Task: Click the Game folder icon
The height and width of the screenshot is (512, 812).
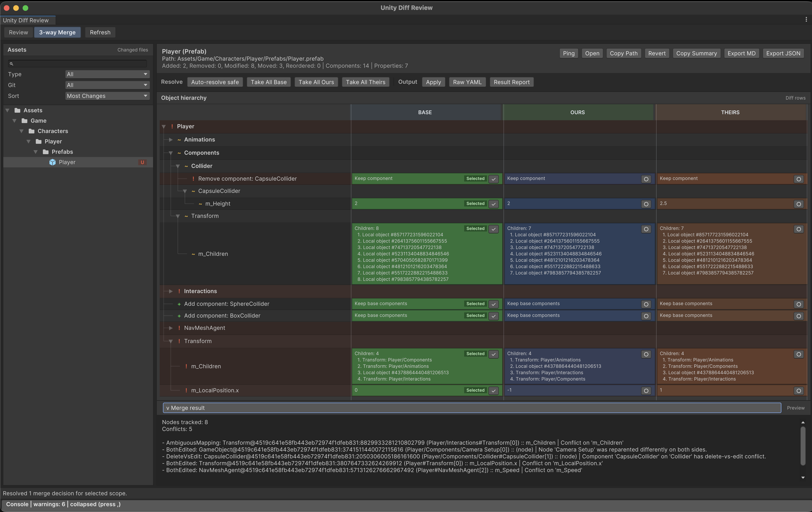Action: coord(25,121)
